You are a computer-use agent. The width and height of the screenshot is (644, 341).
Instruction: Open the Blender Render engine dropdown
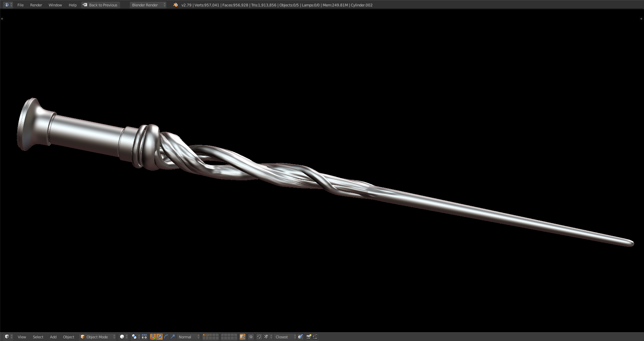pyautogui.click(x=148, y=5)
